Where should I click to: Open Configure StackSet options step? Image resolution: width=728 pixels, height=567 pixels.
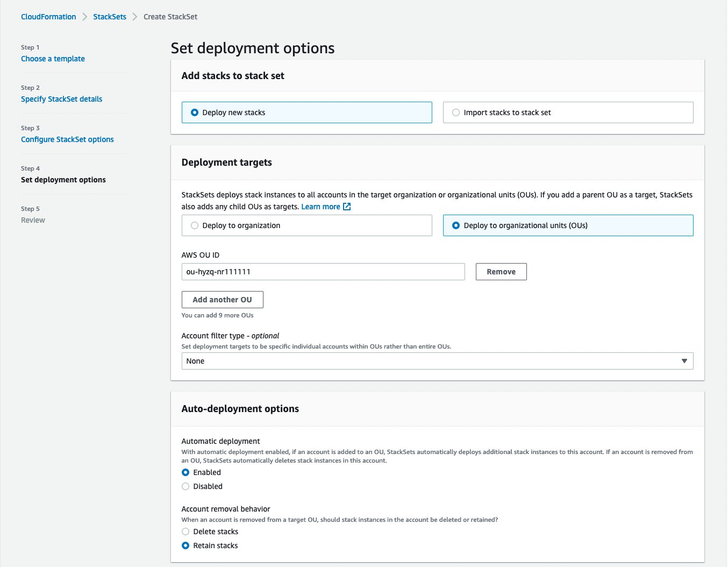coord(67,139)
